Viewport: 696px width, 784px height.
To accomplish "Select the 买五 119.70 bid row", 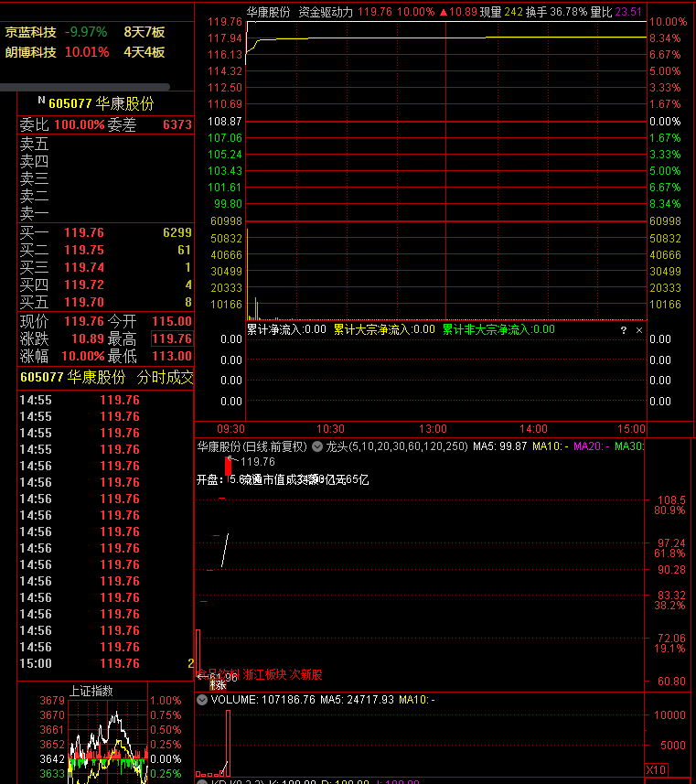I will pos(105,303).
